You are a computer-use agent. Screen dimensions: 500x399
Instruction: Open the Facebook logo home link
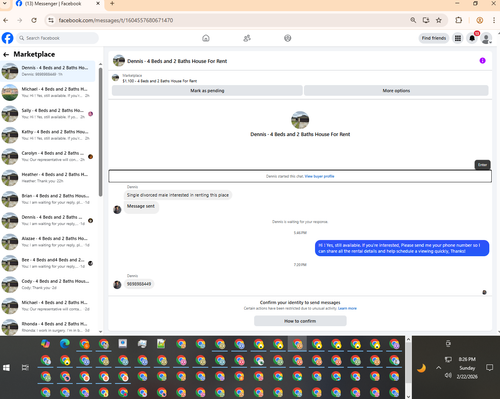(x=7, y=38)
